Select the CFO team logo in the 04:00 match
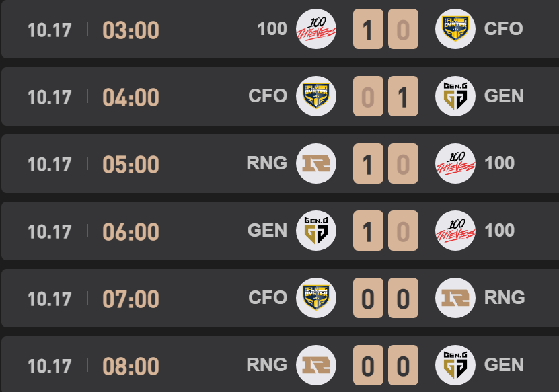This screenshot has height=392, width=559. coord(316,96)
